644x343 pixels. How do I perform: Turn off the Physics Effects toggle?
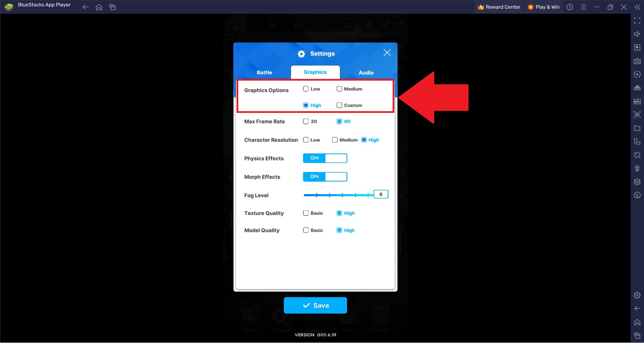click(x=325, y=158)
